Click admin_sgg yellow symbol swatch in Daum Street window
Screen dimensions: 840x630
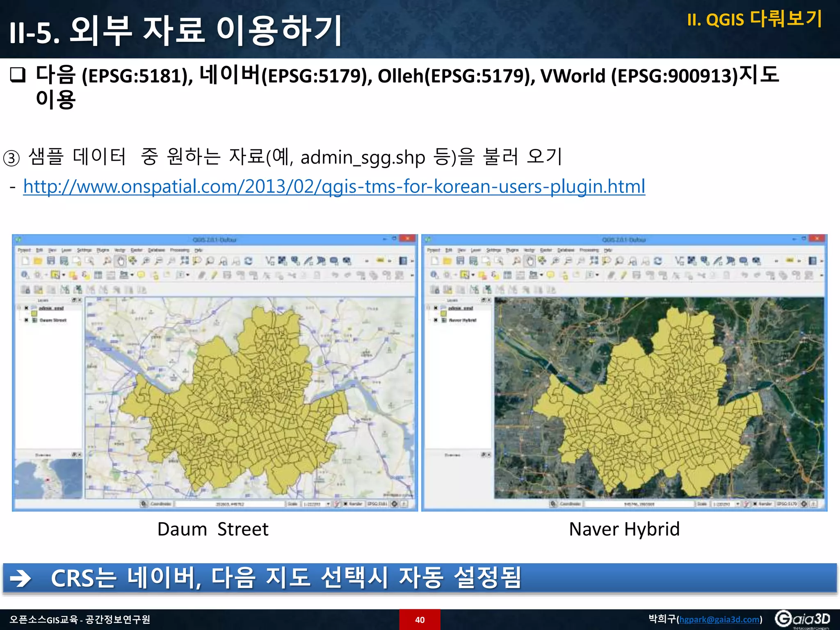click(x=34, y=314)
